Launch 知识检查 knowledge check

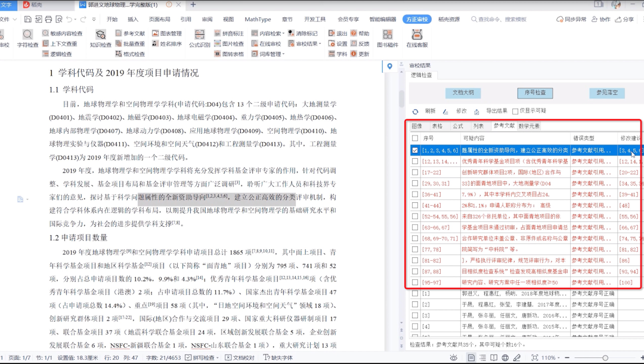[101, 39]
